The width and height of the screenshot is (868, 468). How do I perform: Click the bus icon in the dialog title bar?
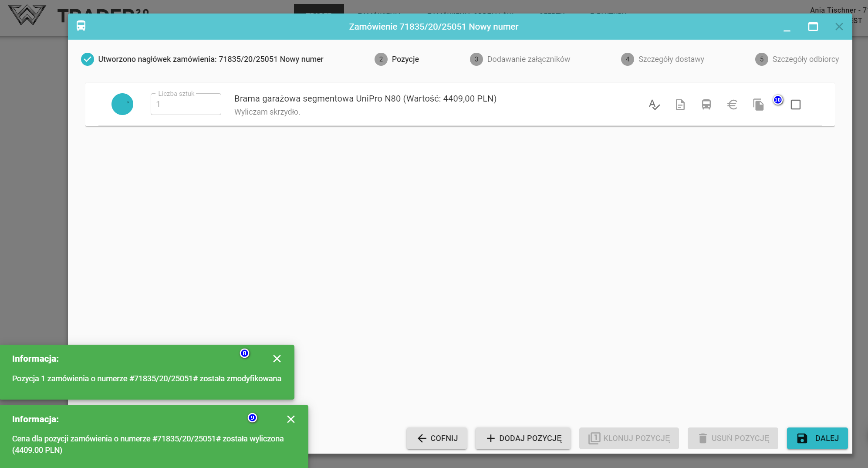point(81,26)
